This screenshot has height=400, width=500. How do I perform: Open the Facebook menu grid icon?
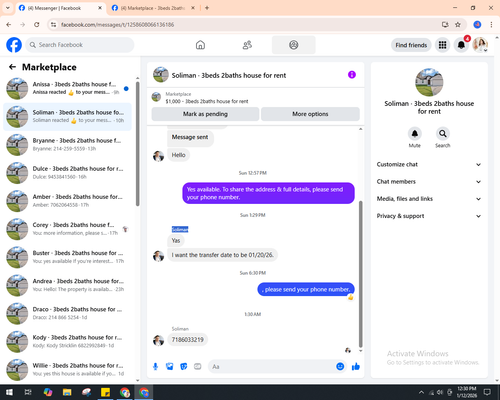pyautogui.click(x=442, y=45)
